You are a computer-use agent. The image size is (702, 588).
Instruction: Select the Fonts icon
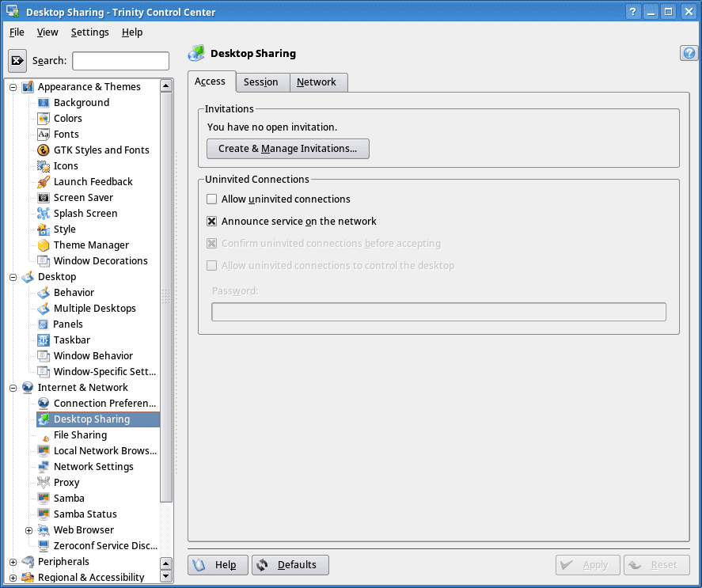tap(44, 135)
